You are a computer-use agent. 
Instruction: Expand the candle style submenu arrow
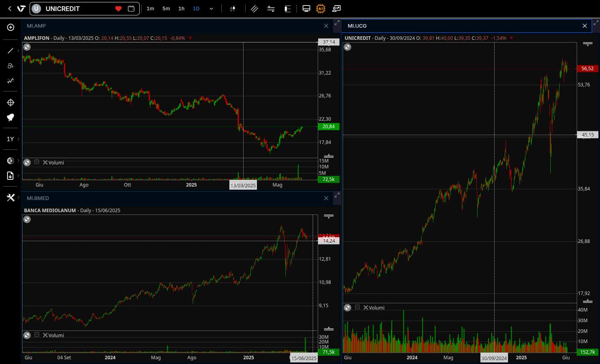point(18,161)
